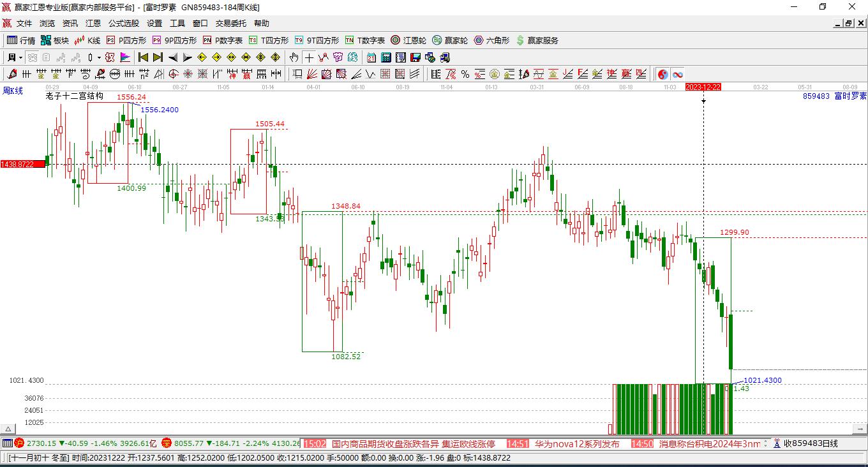868x467 pixels.
Task: Click the 板块 sector button
Action: (55, 40)
